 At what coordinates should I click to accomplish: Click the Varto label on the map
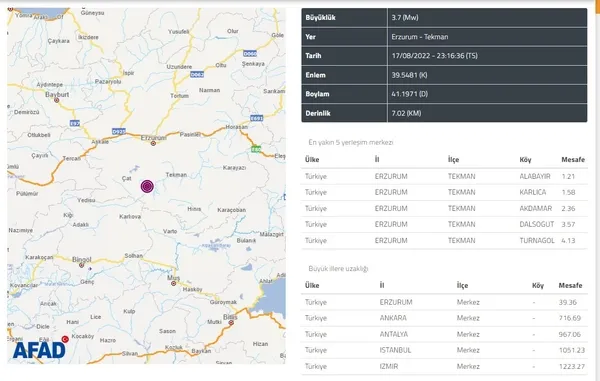pos(170,231)
